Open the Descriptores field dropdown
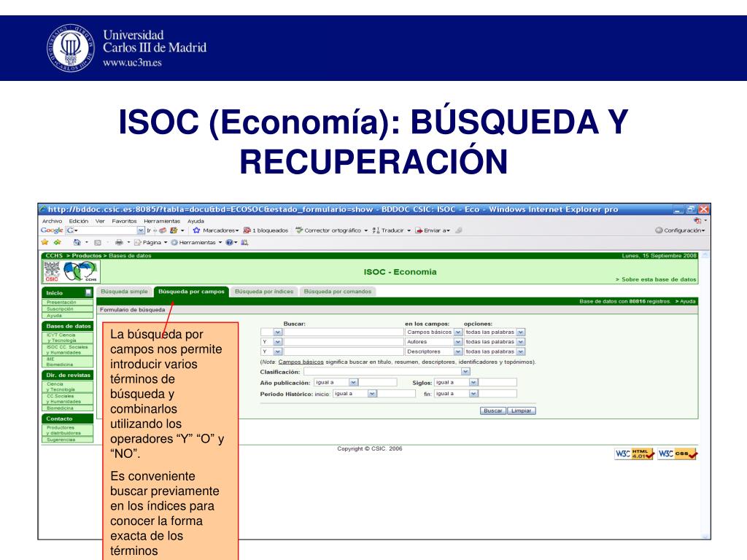747x560 pixels. 433,351
